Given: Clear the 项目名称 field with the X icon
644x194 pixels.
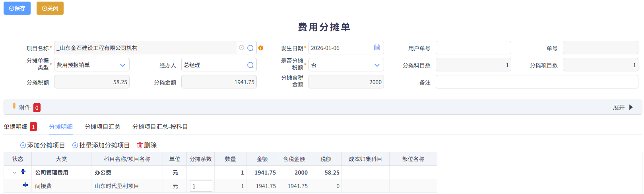Looking at the screenshot, I should pyautogui.click(x=241, y=48).
